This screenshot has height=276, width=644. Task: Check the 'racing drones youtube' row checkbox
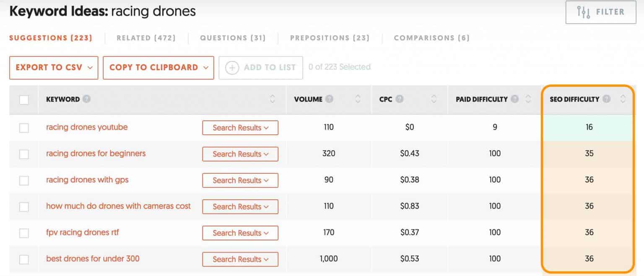(x=24, y=128)
